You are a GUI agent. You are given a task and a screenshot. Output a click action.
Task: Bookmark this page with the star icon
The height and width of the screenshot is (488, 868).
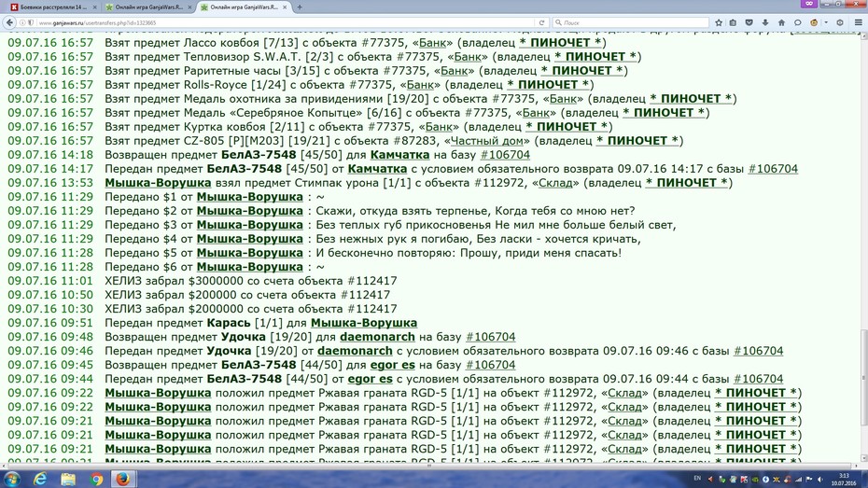pos(719,22)
